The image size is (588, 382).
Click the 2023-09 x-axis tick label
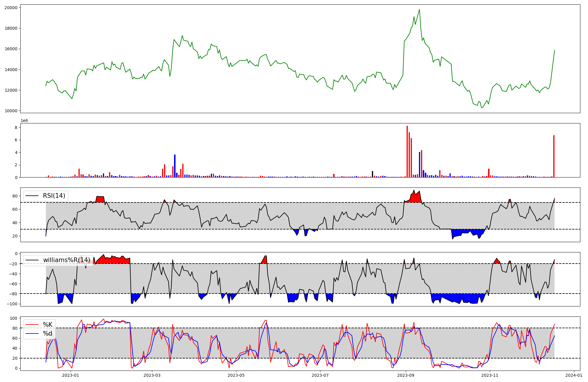click(x=406, y=375)
